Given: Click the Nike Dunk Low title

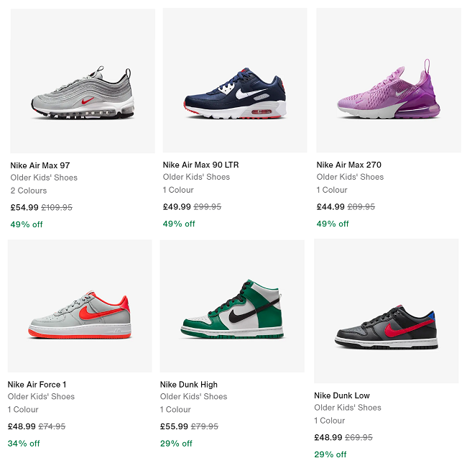Looking at the screenshot, I should coord(342,395).
